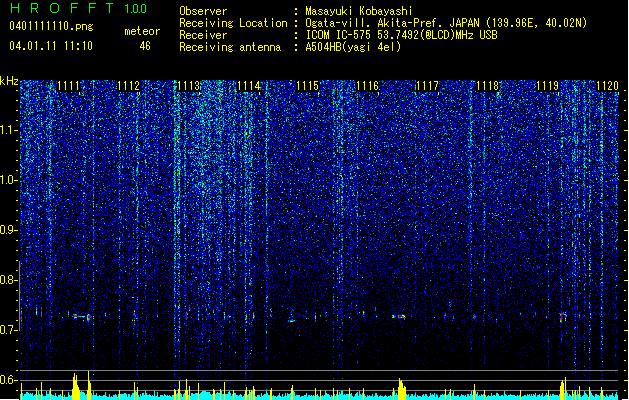Select the filename 0401111110.png
The image size is (629, 400).
coord(51,26)
